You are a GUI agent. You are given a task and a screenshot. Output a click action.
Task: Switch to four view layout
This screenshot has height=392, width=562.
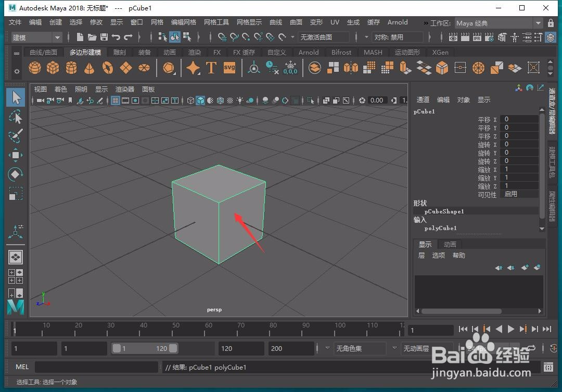(16, 276)
